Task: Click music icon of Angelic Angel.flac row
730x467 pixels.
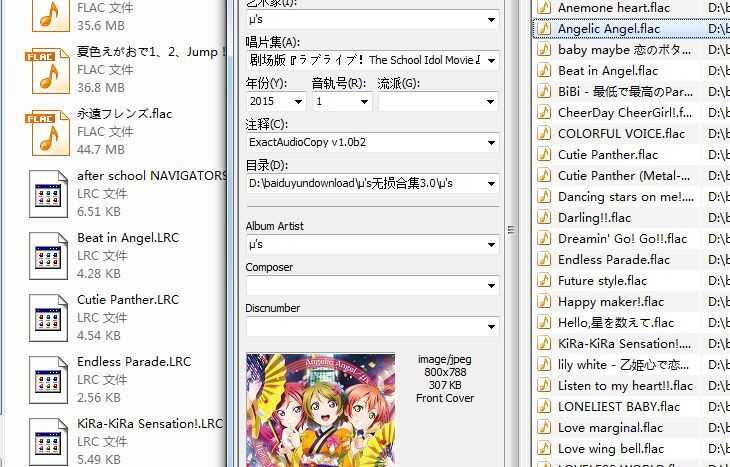Action: point(544,28)
